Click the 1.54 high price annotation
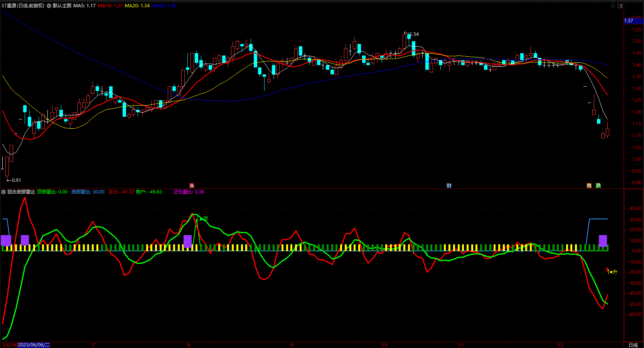Image resolution: width=644 pixels, height=348 pixels. pos(413,34)
